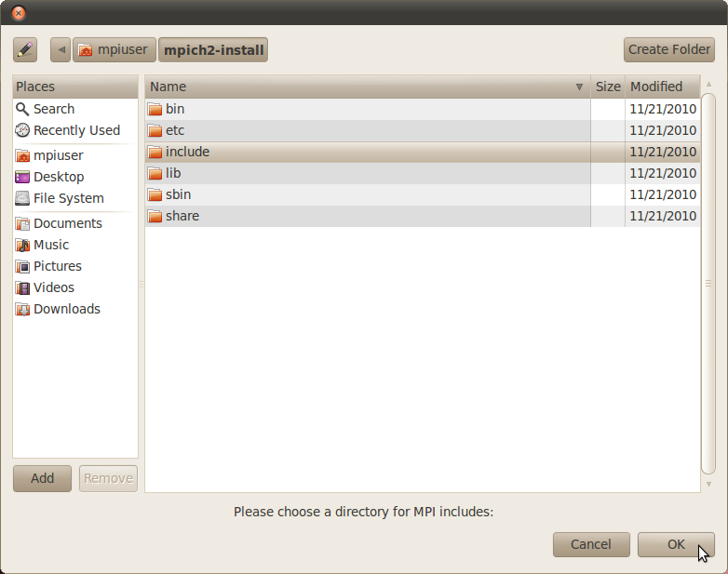This screenshot has width=728, height=574.
Task: Click the Remove bookmark button
Action: [x=108, y=478]
